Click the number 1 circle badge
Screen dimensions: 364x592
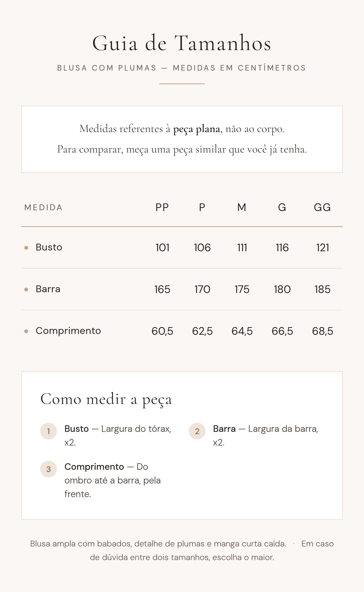pos(48,431)
